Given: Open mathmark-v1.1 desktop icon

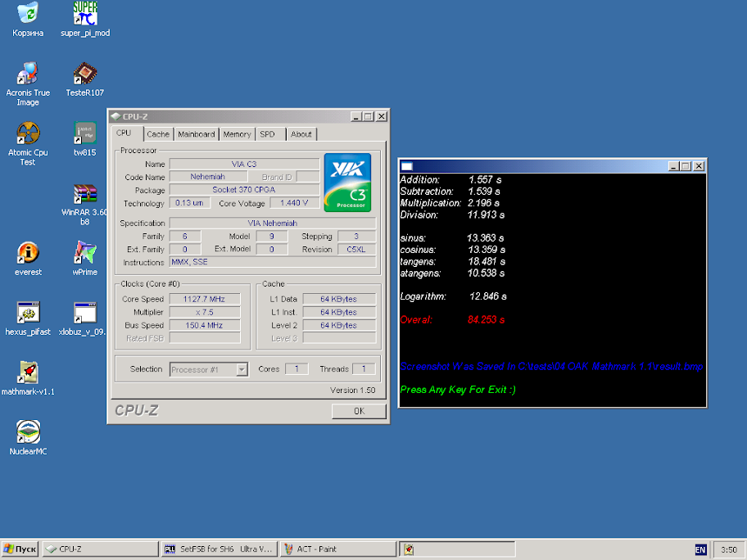Looking at the screenshot, I should (x=28, y=373).
